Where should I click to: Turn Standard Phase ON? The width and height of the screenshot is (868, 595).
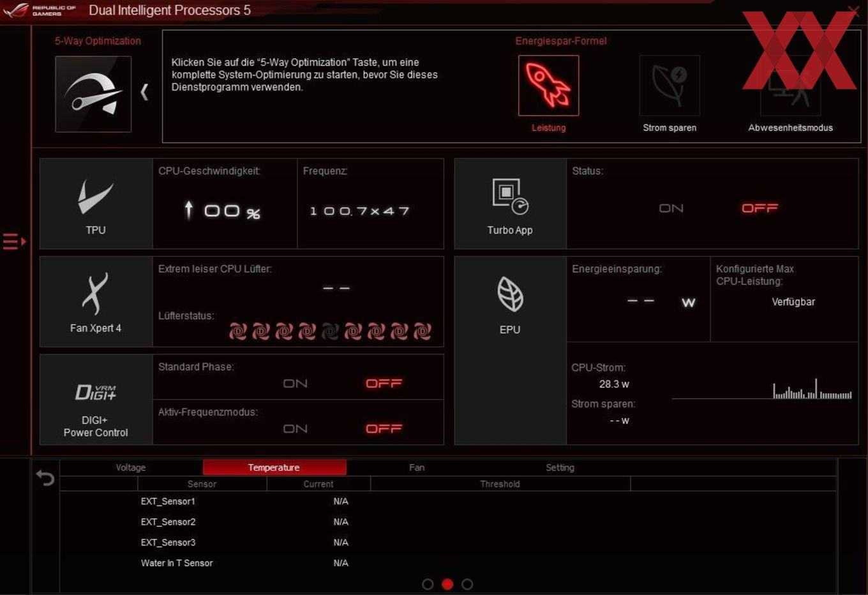pos(295,384)
